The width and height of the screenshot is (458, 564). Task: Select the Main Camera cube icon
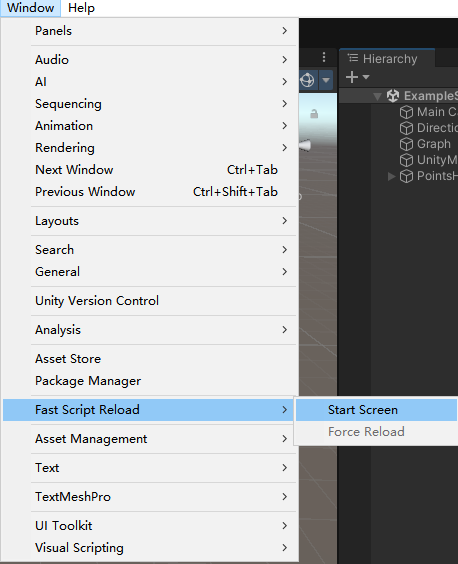(x=407, y=112)
